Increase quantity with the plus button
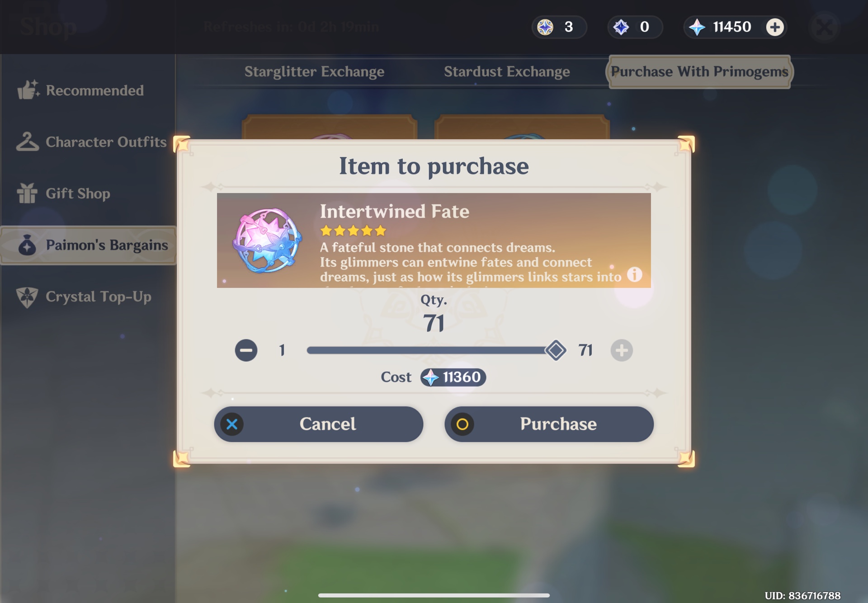This screenshot has width=868, height=603. coord(622,350)
